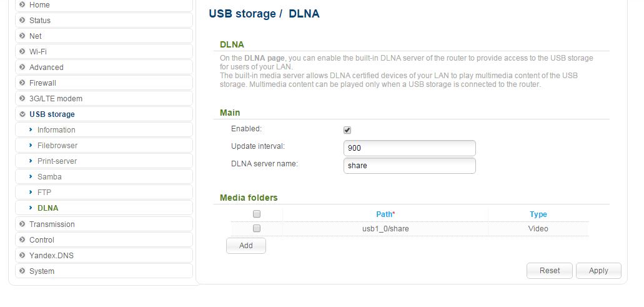Click the Yandex.DNS section arrow icon
Screen dimensions: 644x307
click(x=22, y=255)
